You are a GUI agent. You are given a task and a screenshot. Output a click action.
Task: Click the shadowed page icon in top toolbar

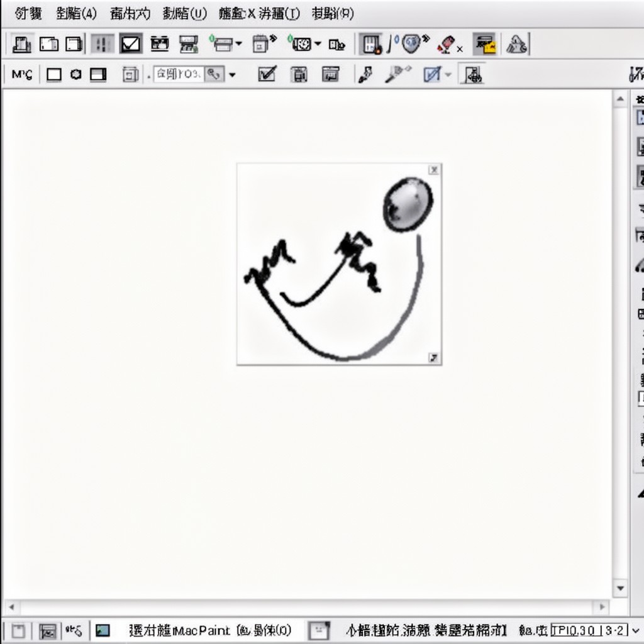74,44
